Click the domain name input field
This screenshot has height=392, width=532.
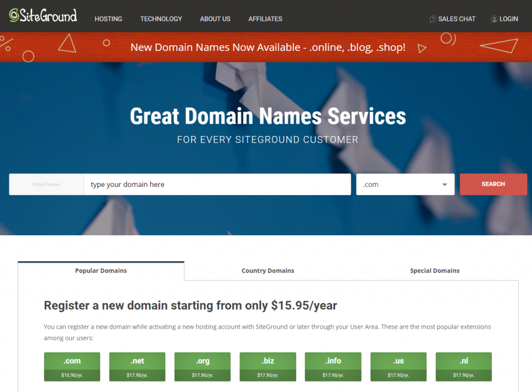coord(217,184)
